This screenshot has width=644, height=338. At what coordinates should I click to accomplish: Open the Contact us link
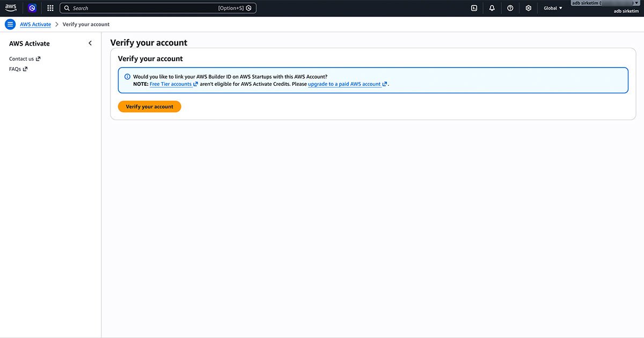25,59
